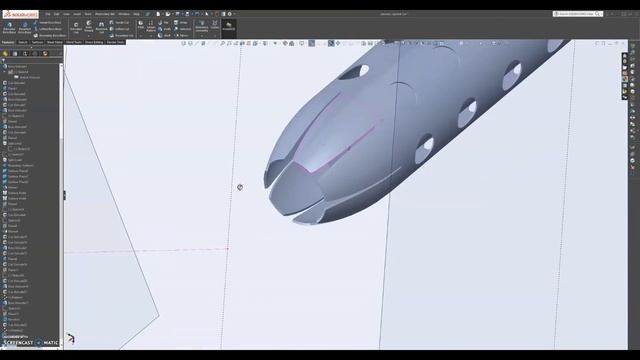Collapse the sketch under Boss-Extrude1
Screen dimensions: 640x360
tap(5, 72)
